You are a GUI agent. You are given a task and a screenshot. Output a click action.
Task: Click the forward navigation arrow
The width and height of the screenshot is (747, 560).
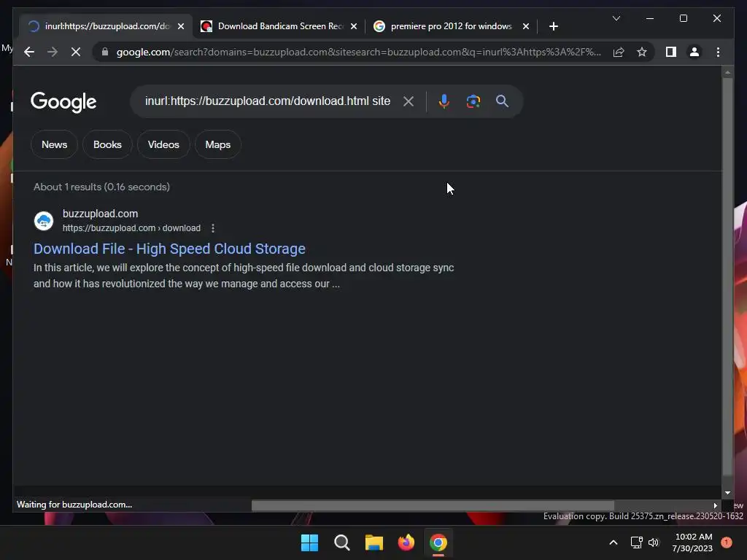53,52
